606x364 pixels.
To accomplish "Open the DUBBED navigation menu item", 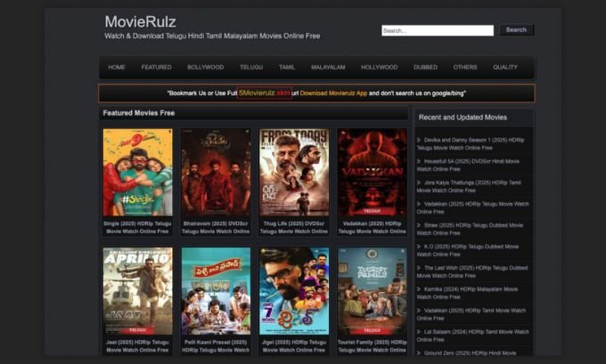I will point(425,68).
